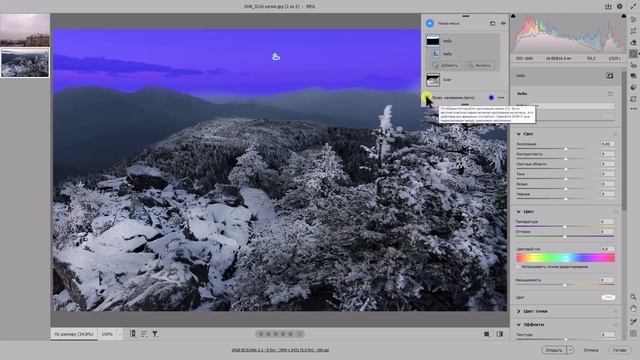
Task: Click the white Color swatch in Color section
Action: [608, 298]
